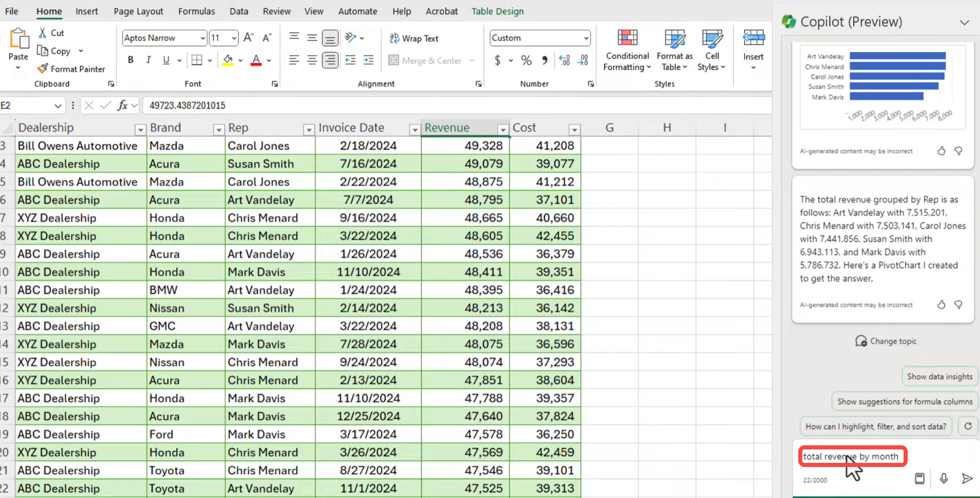Increase decimal places
This screenshot has height=498, width=980.
pyautogui.click(x=565, y=60)
